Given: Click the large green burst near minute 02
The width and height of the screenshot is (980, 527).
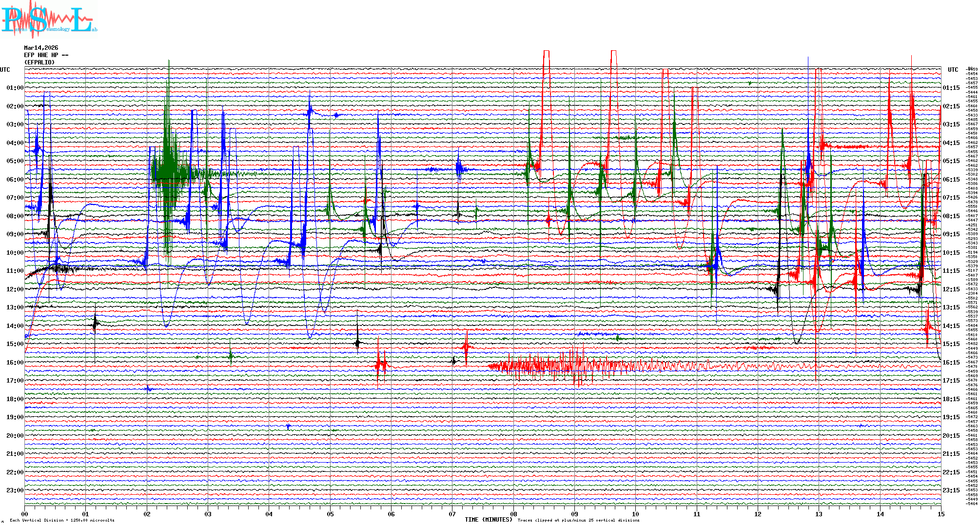Looking at the screenshot, I should point(168,171).
